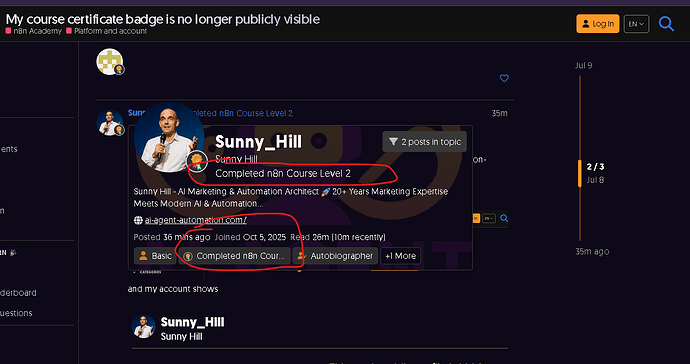Click the globe icon beside website link

coord(138,220)
